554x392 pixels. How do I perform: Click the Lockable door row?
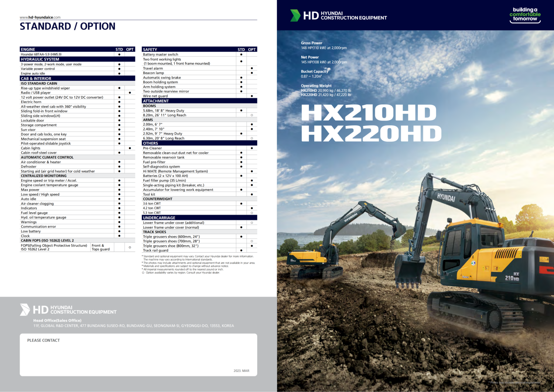[78, 120]
